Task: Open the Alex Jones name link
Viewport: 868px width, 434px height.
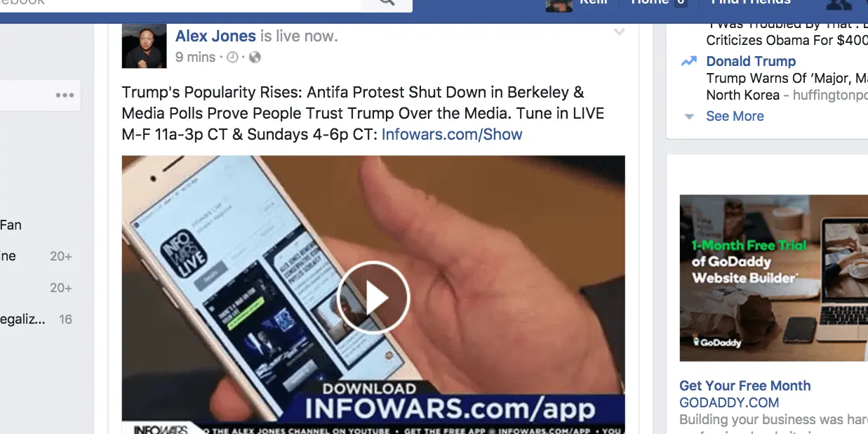Action: pyautogui.click(x=215, y=36)
